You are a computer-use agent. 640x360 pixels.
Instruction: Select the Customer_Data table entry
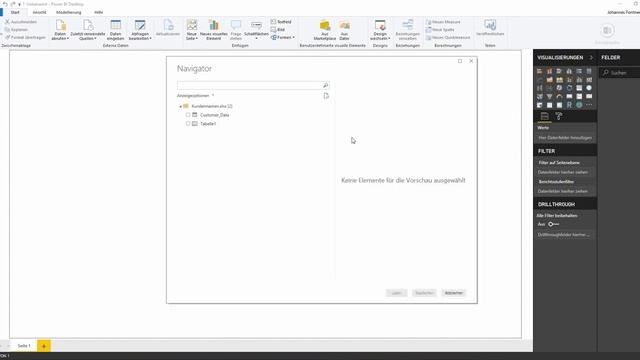214,115
